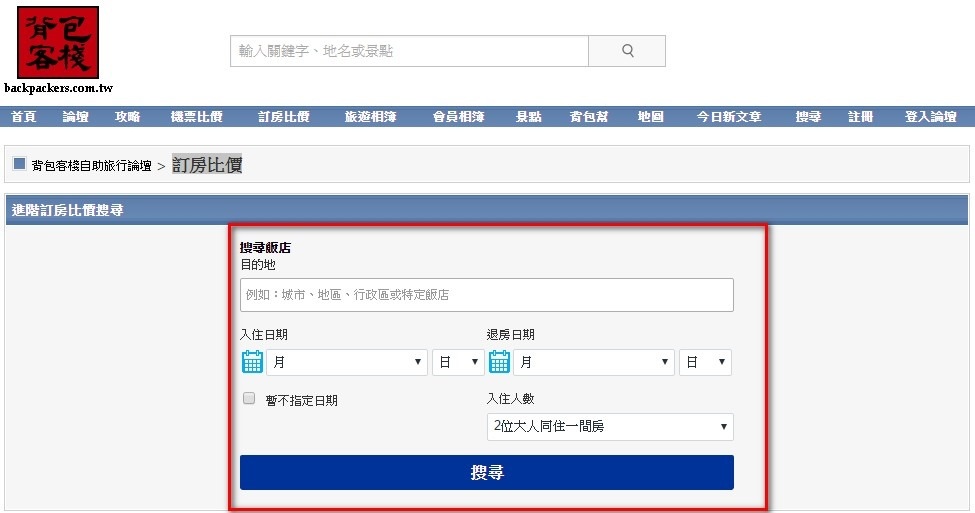Click the 搜尋飯店 heading text
The width and height of the screenshot is (975, 513).
click(x=266, y=247)
